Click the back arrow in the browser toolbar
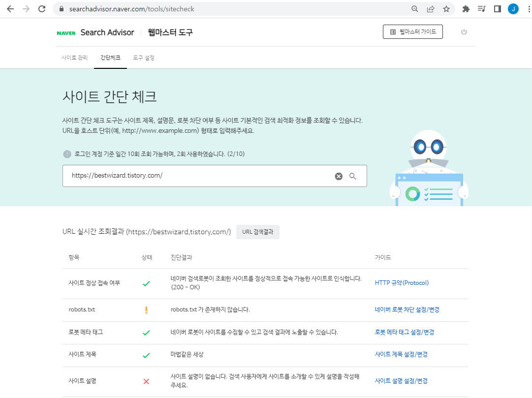This screenshot has height=398, width=532. (x=10, y=8)
